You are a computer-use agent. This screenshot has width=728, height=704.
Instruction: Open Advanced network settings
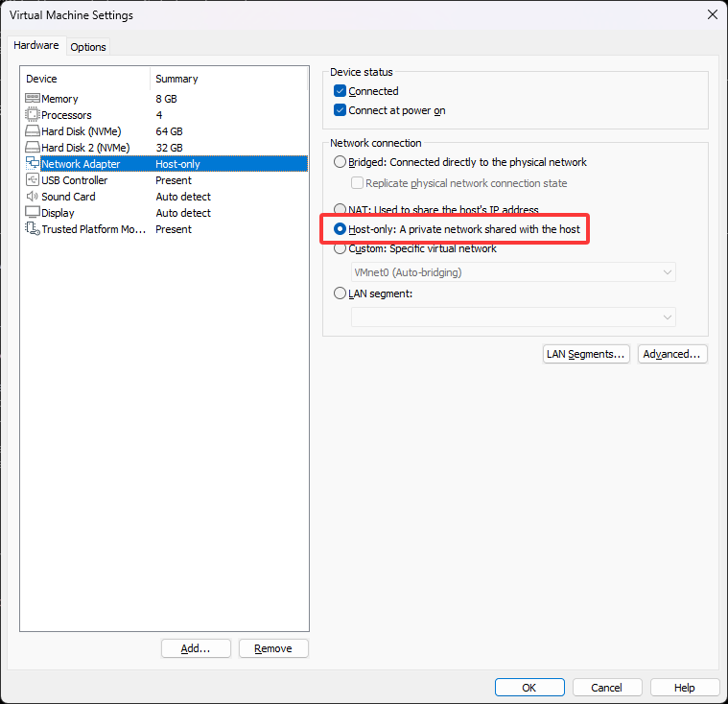click(x=671, y=354)
